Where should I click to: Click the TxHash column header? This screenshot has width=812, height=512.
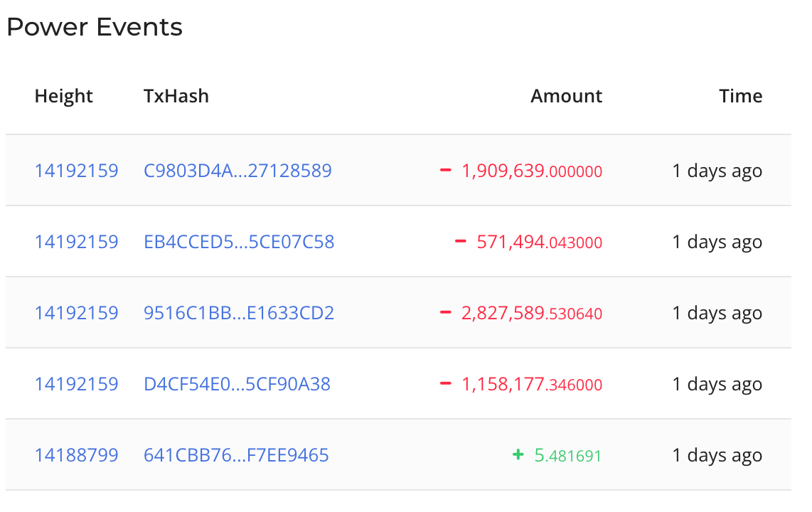(x=176, y=96)
